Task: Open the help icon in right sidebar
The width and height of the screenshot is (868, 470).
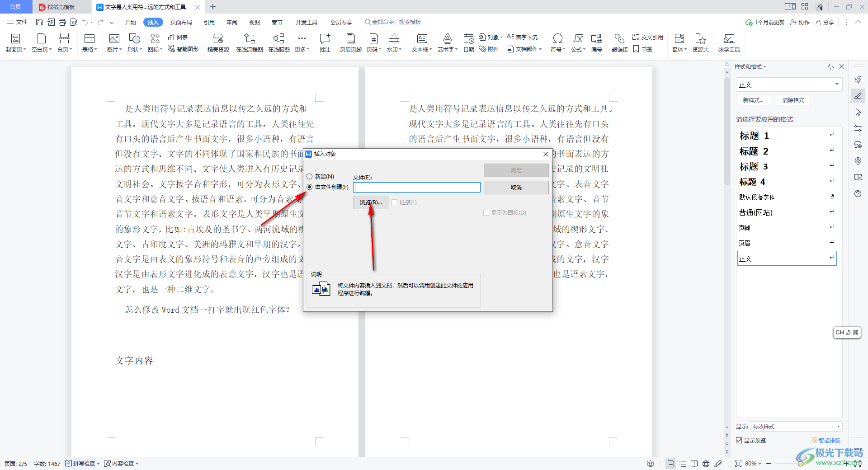Action: tap(858, 193)
